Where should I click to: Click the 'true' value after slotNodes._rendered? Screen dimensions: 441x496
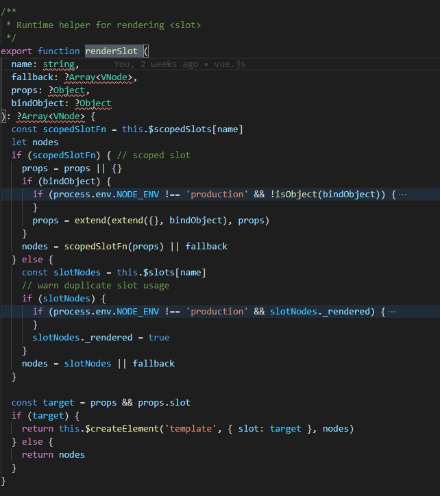point(159,338)
